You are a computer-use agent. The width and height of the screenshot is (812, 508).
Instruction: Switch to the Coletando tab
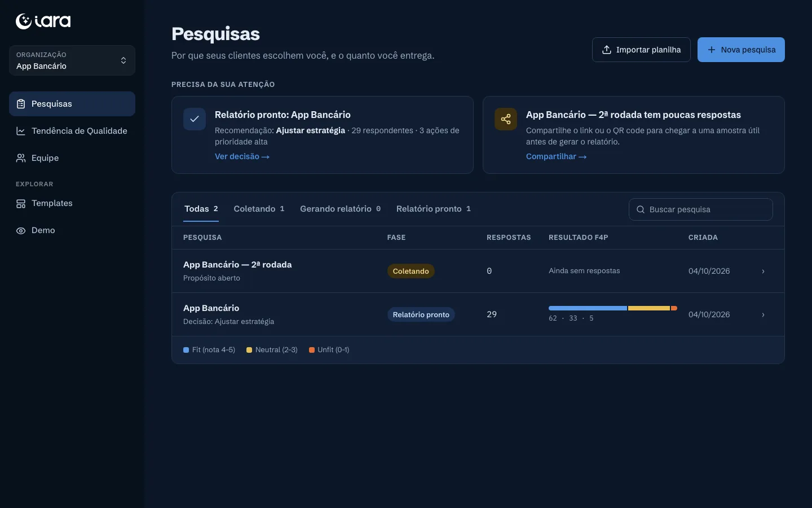(x=259, y=209)
